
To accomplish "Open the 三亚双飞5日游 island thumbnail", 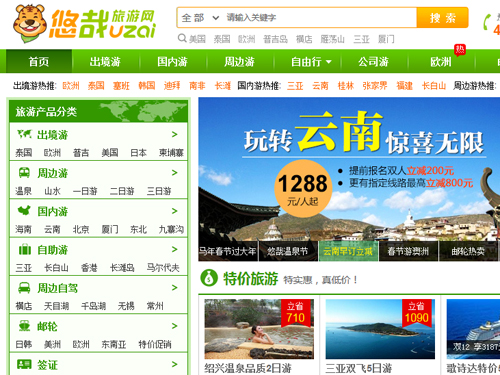I will (380, 329).
